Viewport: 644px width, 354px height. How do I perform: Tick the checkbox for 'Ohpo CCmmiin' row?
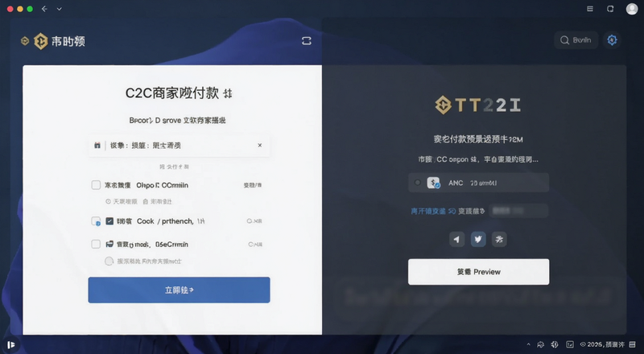pyautogui.click(x=96, y=185)
